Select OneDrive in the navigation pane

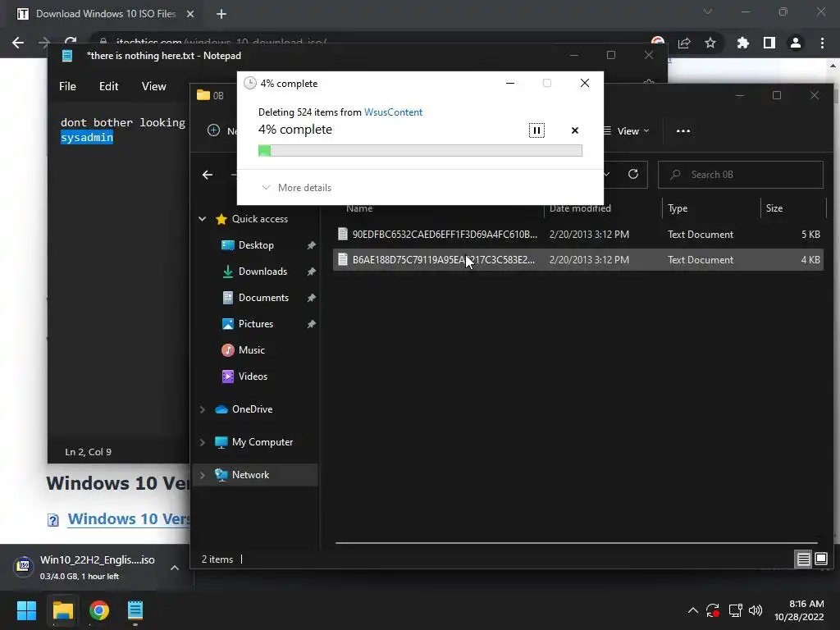pos(252,409)
